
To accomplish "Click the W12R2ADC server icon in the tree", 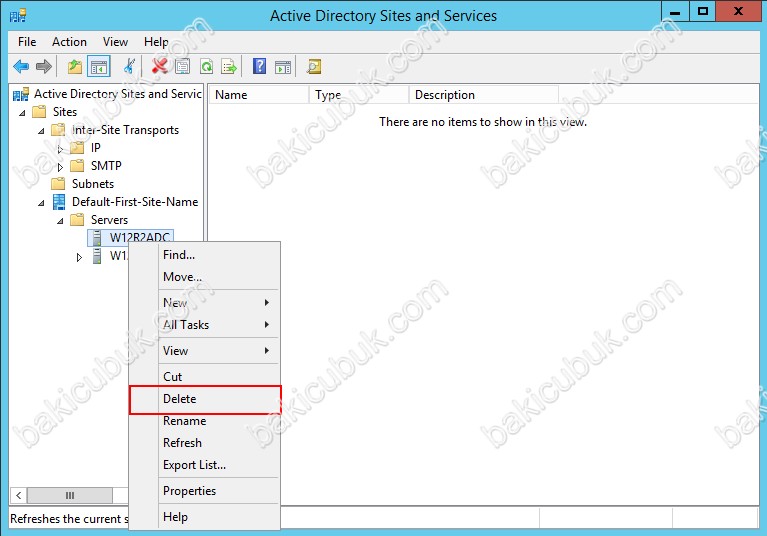I will [97, 238].
